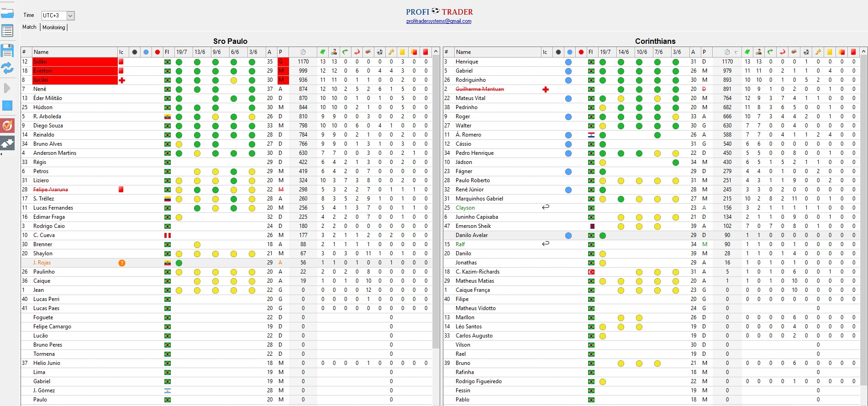This screenshot has height=406, width=868.
Task: Sort Corinthians by red card column
Action: (x=853, y=52)
